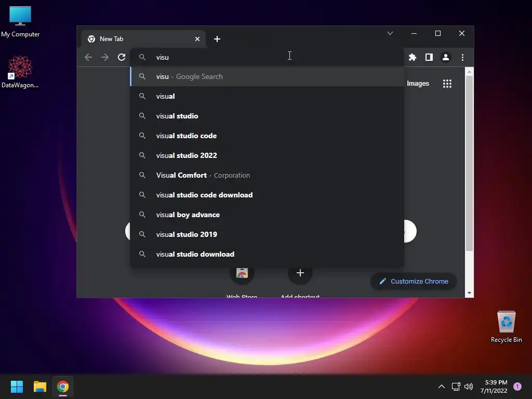Viewport: 532px width, 399px height.
Task: Select the visual suggestion
Action: coord(267,96)
